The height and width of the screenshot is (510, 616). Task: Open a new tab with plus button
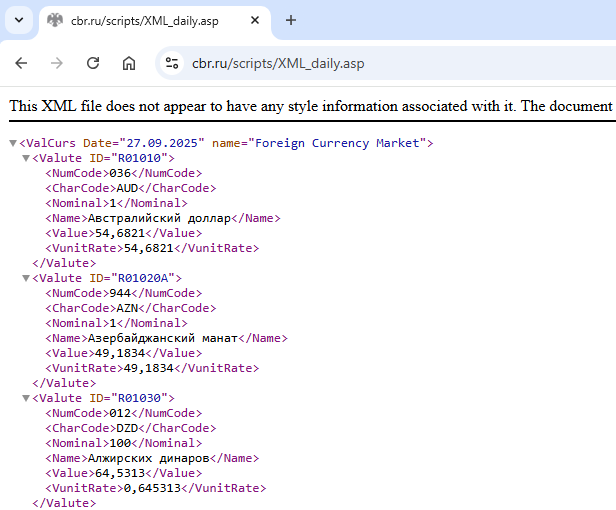[291, 20]
